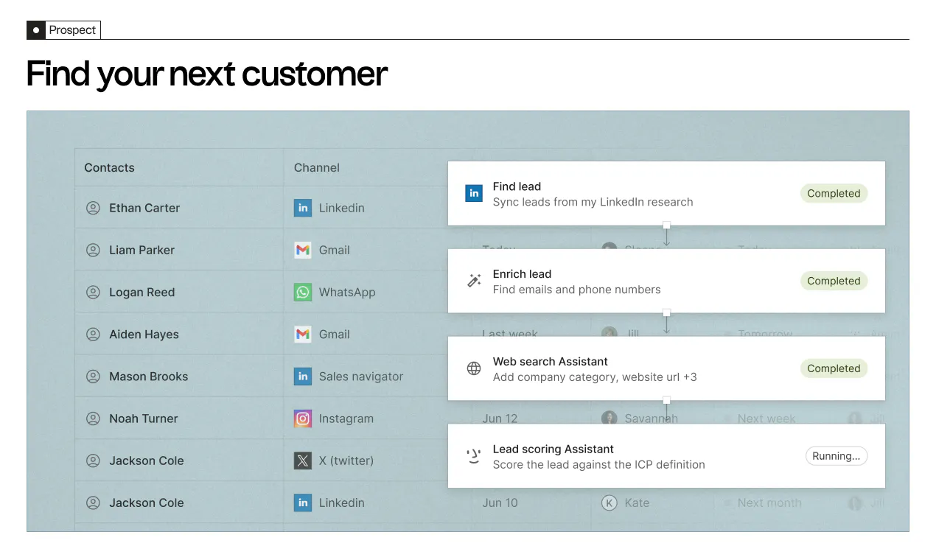Click the Jun 10 date cell
Screen dimensions: 936x560
tap(500, 503)
